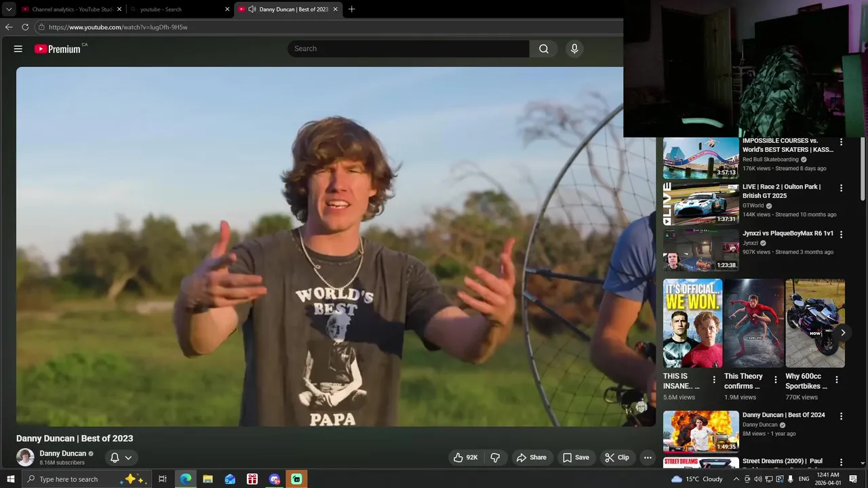Open Danny Duncan | Best Of 2024 title
Screen dimensions: 868x488
(x=783, y=415)
